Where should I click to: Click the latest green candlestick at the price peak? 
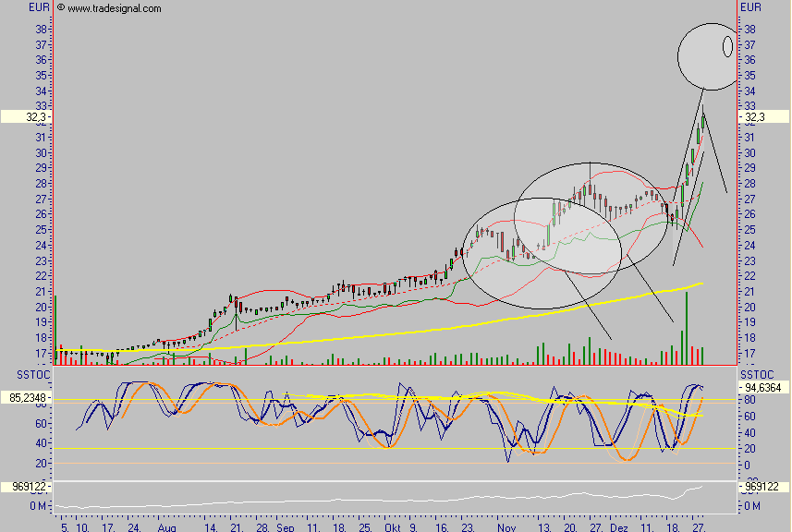click(703, 121)
